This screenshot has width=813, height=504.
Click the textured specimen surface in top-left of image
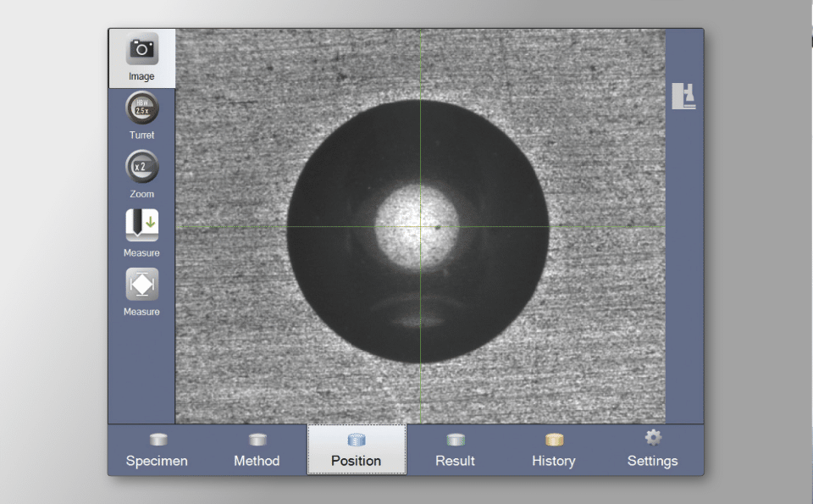[220, 76]
